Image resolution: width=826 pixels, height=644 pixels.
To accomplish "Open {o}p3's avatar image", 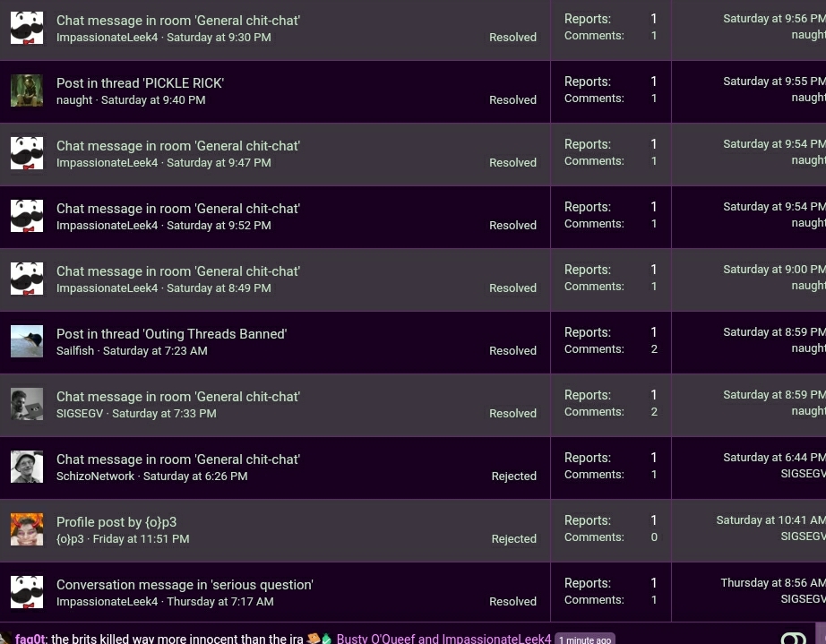I will (27, 529).
